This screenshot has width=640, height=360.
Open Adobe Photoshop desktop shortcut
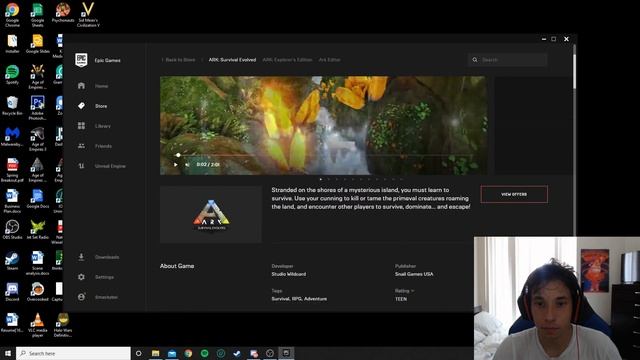(37, 108)
